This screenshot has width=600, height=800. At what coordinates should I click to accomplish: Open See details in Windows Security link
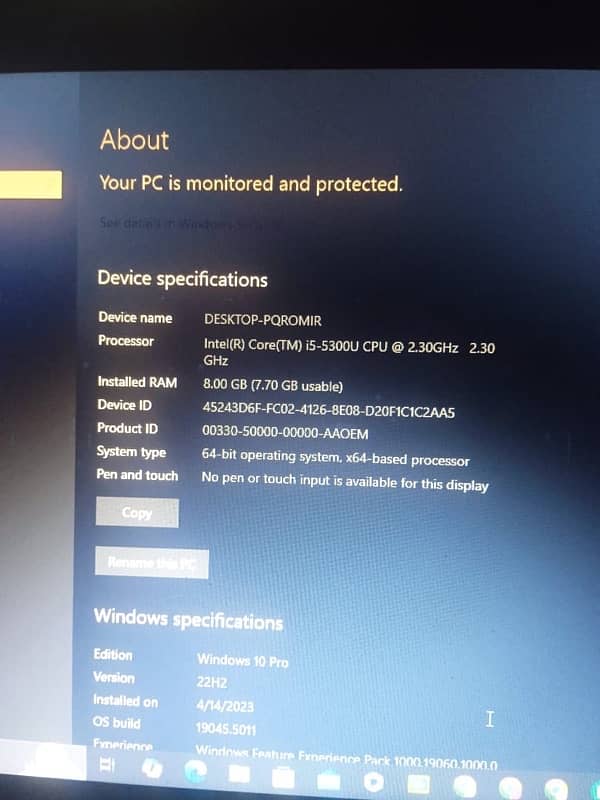pyautogui.click(x=190, y=223)
